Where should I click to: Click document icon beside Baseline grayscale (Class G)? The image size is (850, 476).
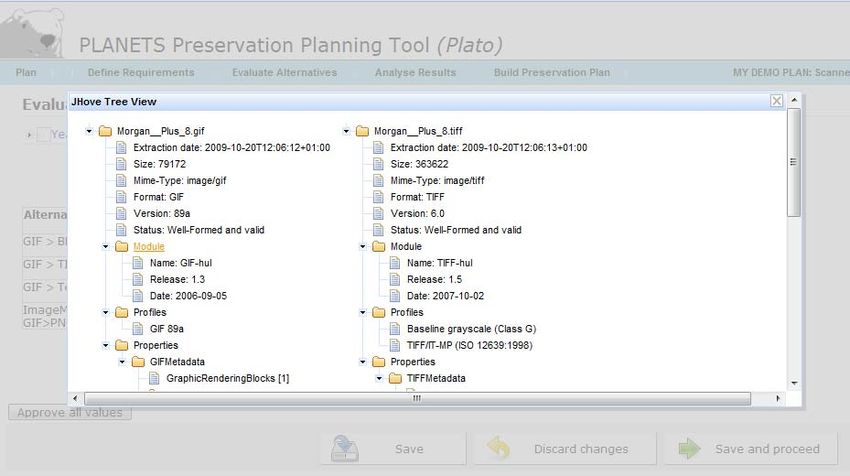point(395,329)
